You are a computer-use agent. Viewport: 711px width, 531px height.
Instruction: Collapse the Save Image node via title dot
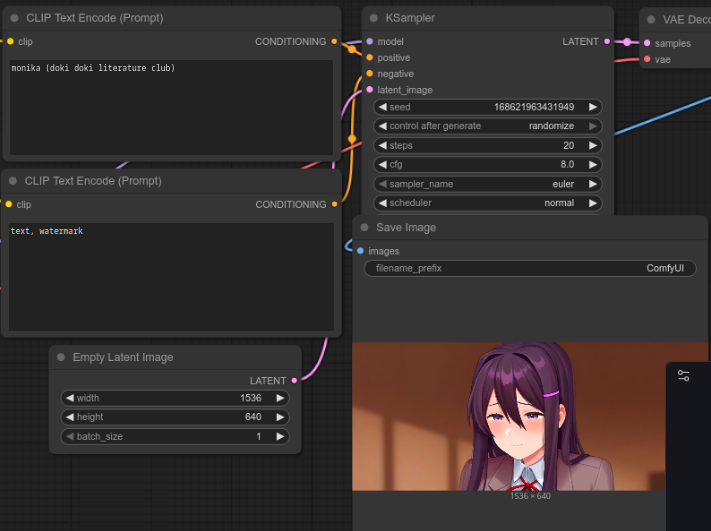pyautogui.click(x=364, y=227)
